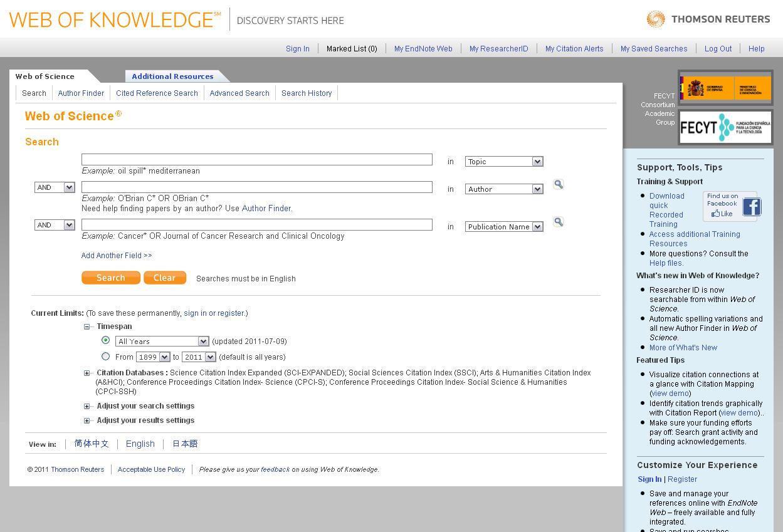
Task: Expand the Citation Databases section
Action: click(87, 373)
